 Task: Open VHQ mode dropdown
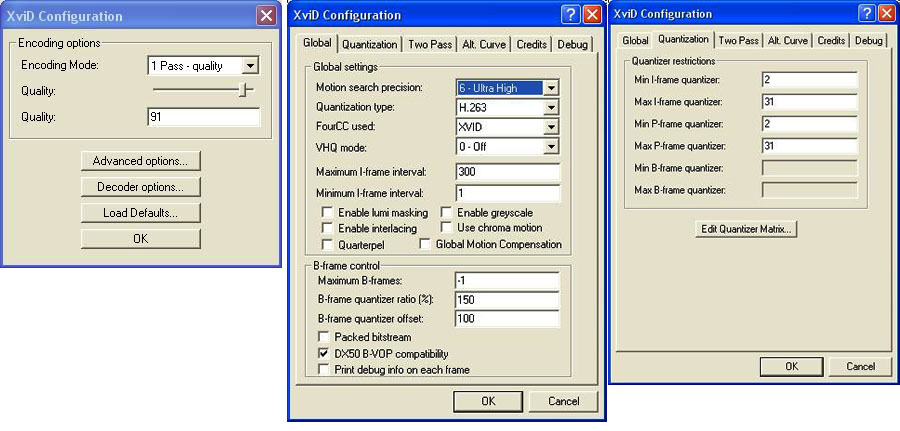click(550, 147)
